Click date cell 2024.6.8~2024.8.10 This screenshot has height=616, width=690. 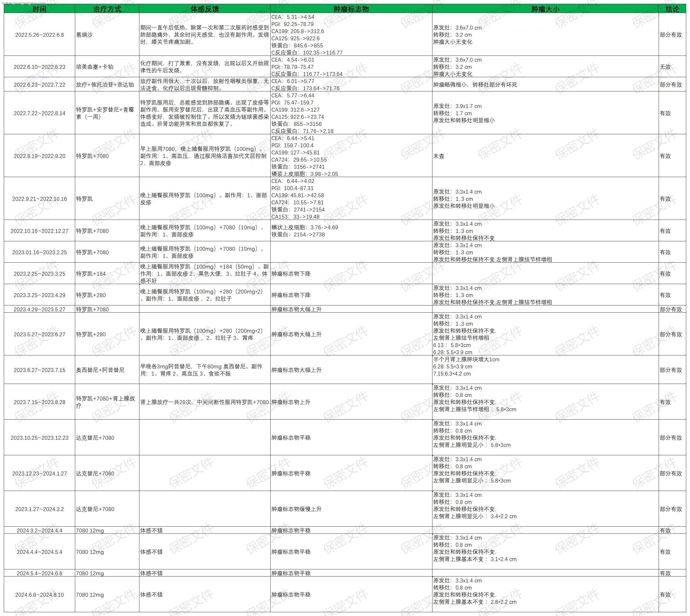(x=39, y=595)
